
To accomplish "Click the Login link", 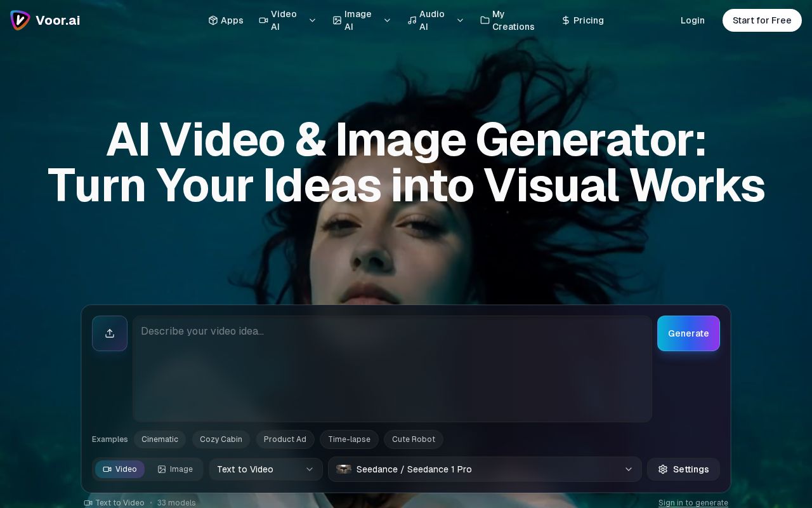I will 693,20.
